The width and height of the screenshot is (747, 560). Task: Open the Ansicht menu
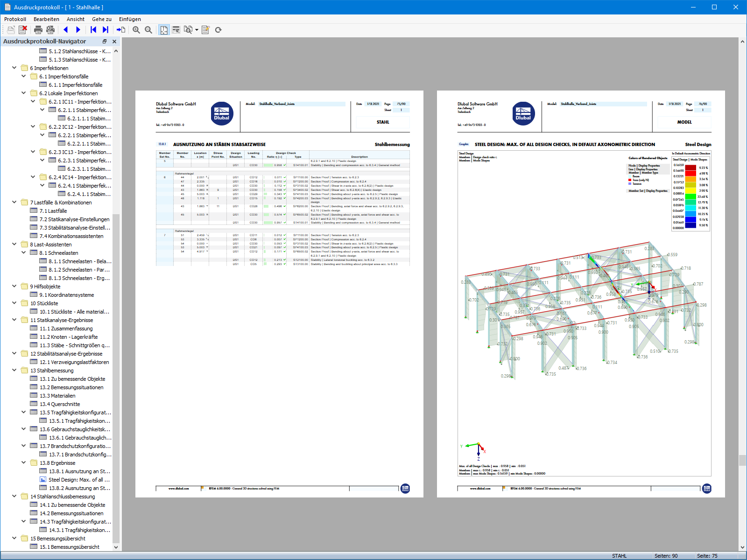(x=75, y=19)
